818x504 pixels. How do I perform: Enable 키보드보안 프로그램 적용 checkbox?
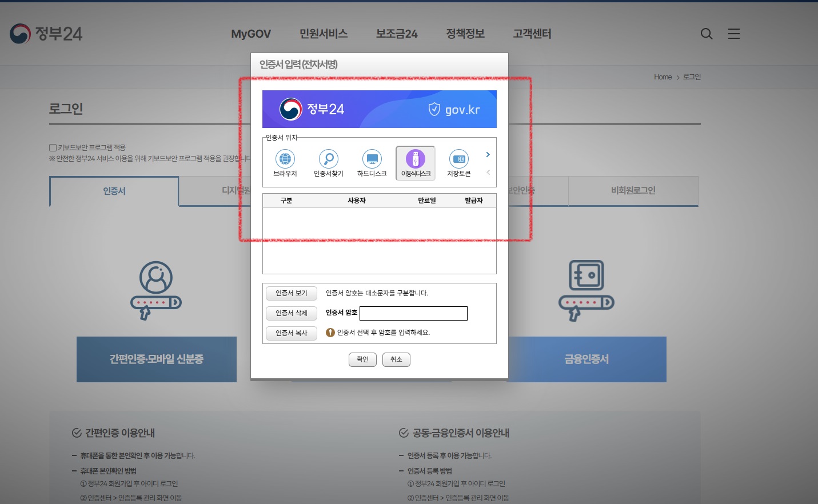53,147
